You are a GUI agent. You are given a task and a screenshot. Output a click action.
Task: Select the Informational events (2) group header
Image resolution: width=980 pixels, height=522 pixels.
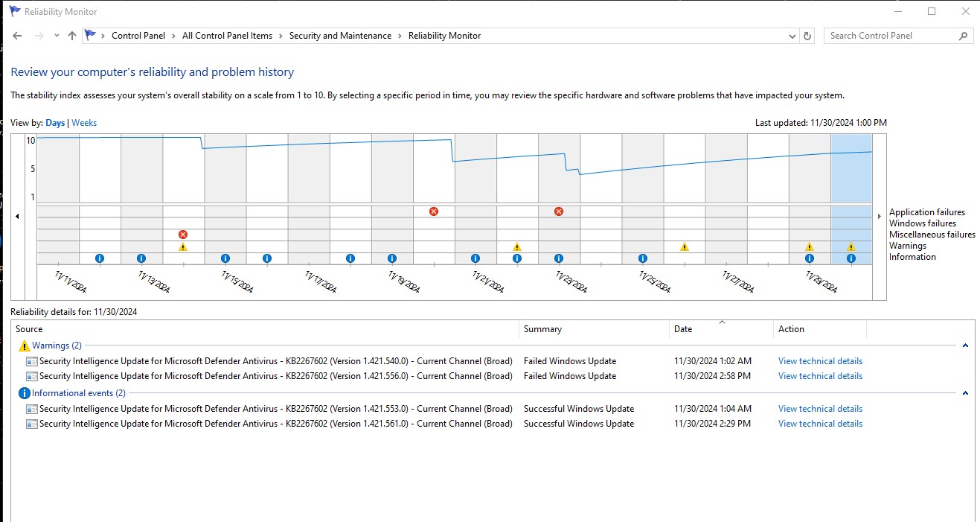[79, 393]
